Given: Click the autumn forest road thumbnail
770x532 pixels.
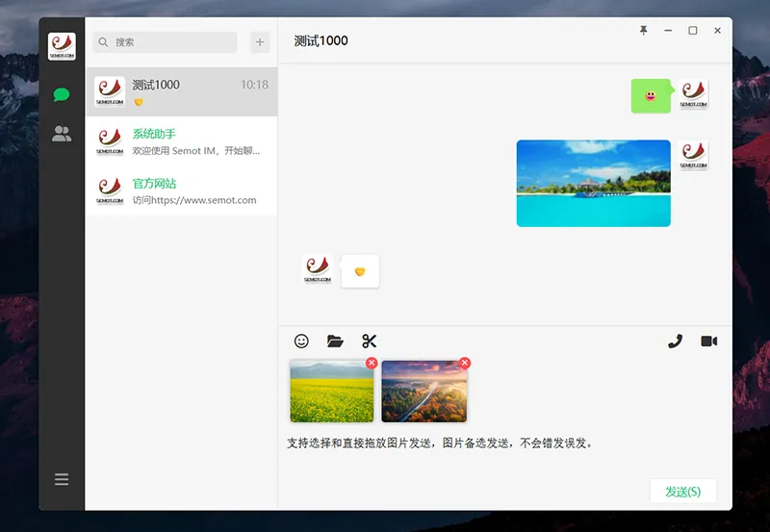Looking at the screenshot, I should point(424,392).
